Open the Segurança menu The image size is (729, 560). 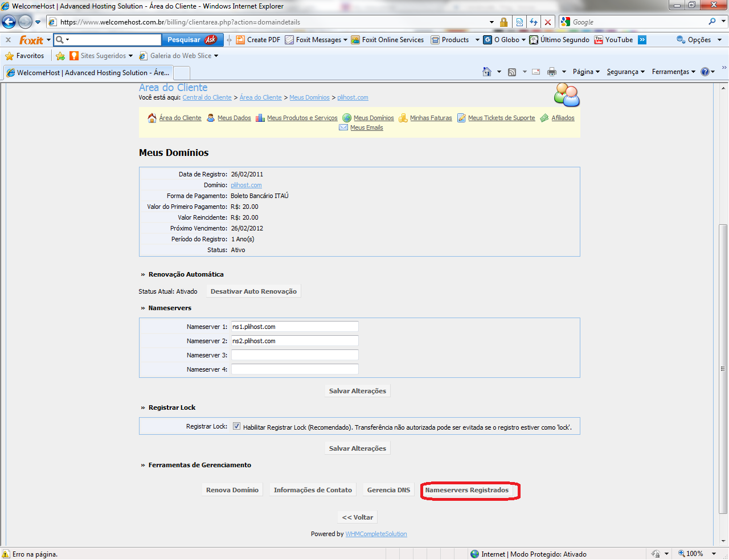click(625, 72)
